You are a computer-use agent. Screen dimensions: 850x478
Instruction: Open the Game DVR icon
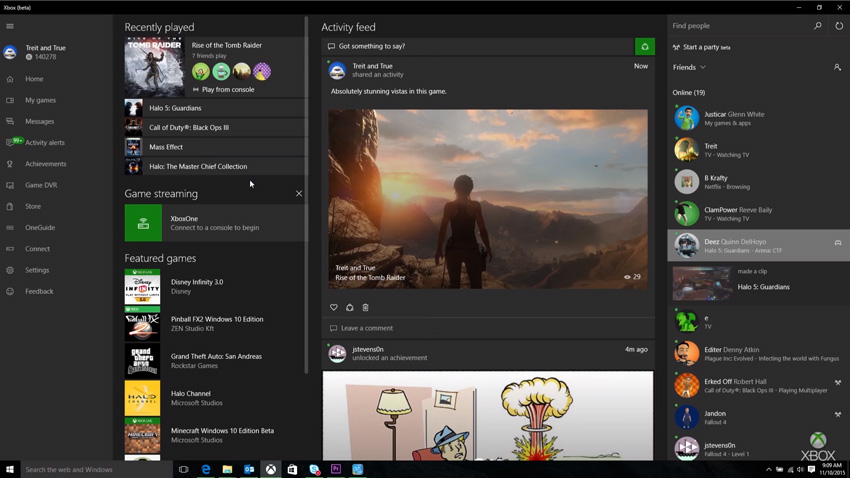pos(10,185)
